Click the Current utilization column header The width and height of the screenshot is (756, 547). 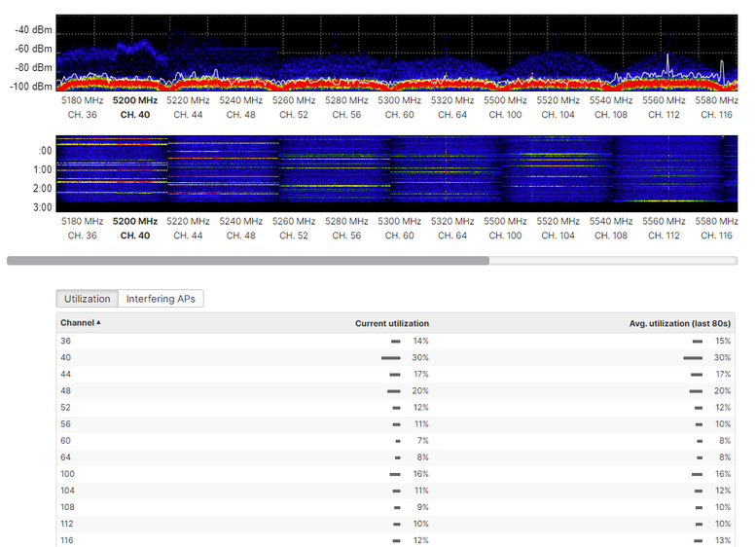click(391, 323)
